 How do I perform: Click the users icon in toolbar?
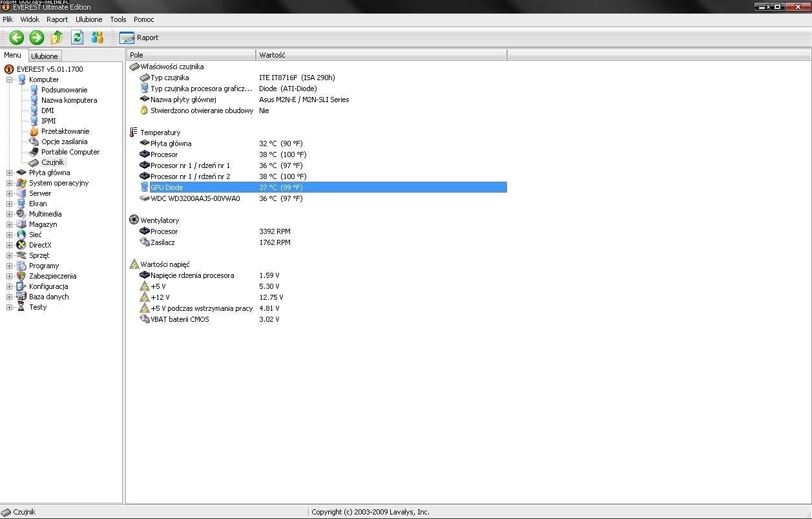98,37
